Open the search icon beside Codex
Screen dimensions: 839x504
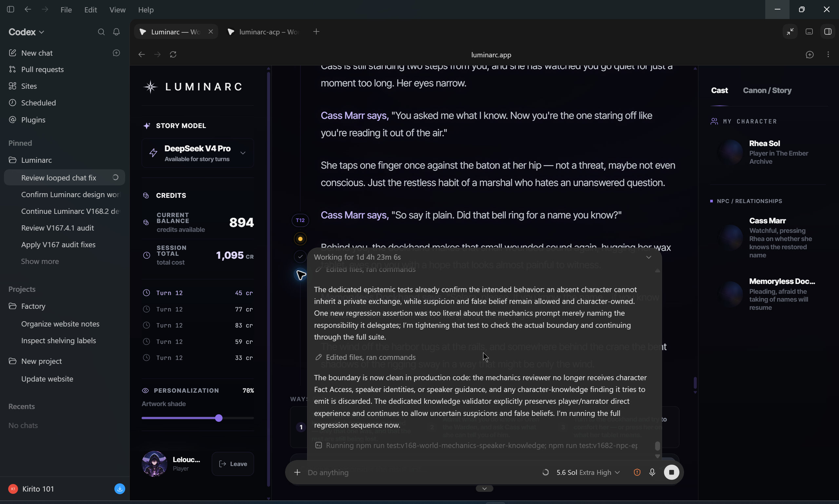101,32
